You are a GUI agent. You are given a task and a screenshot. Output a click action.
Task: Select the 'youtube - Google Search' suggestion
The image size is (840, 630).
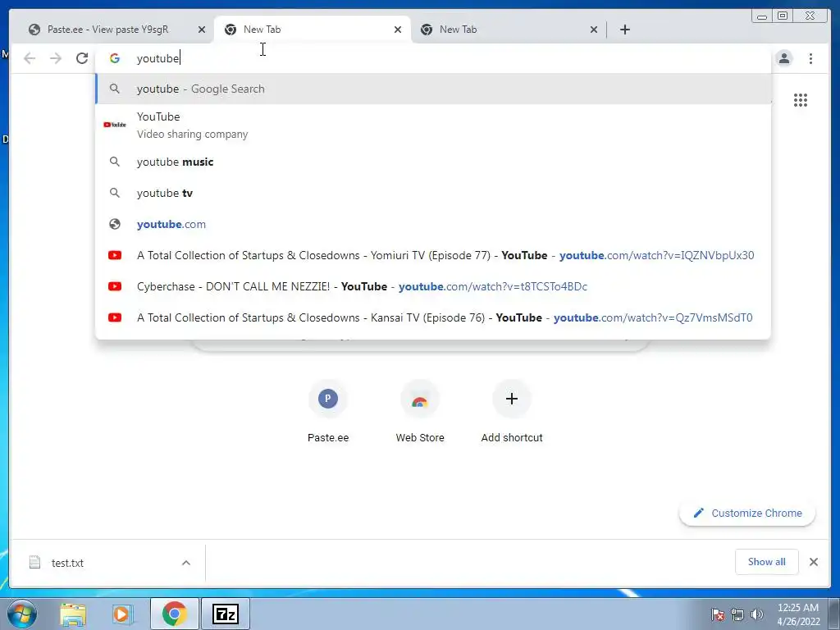point(433,89)
